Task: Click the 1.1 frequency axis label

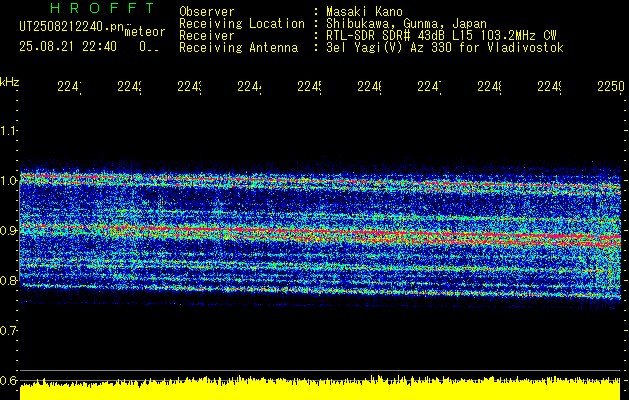Action: (8, 131)
